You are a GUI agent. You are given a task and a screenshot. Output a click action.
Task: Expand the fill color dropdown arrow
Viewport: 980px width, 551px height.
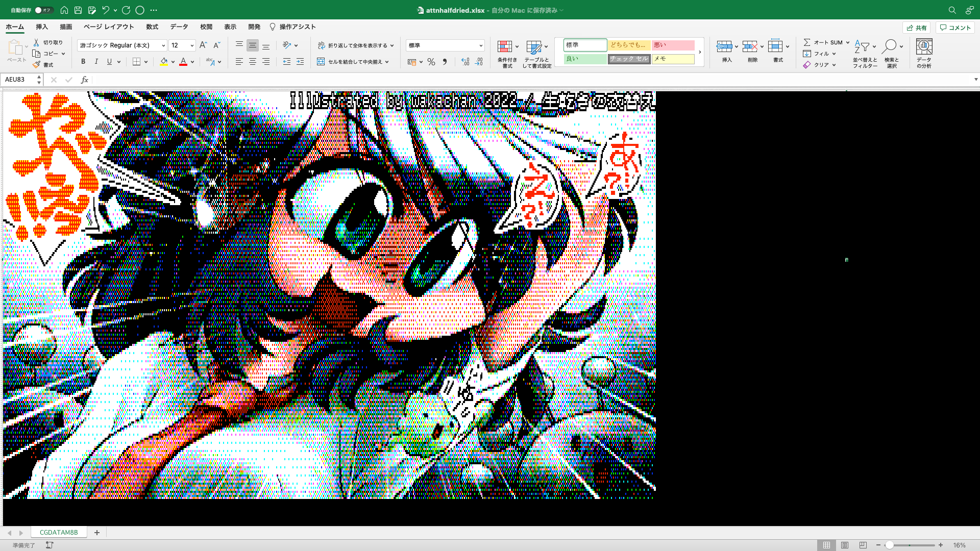[x=173, y=62]
